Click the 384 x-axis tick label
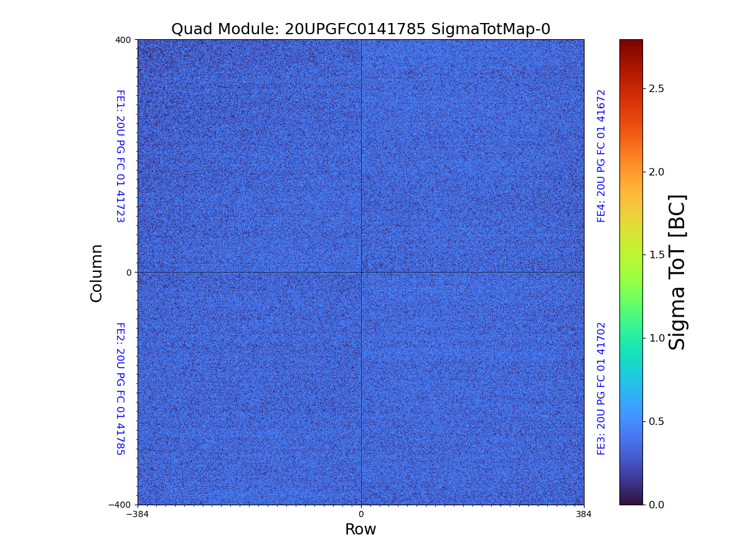747x560 pixels. [584, 514]
